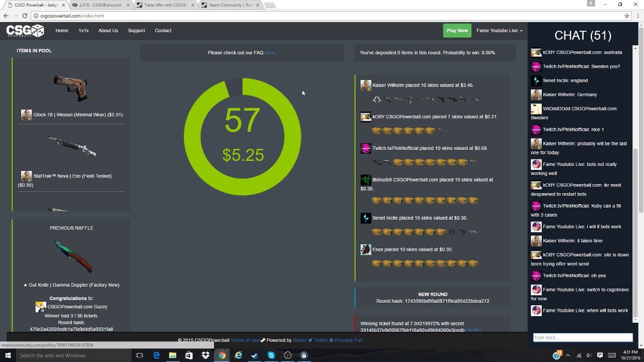Open File Explorer from taskbar
Image resolution: width=644 pixels, height=362 pixels.
(173, 355)
